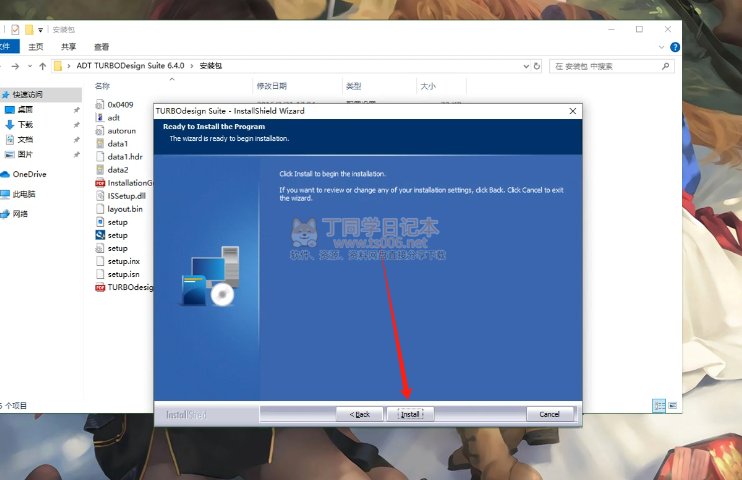The height and width of the screenshot is (480, 742).
Task: Expand the ribbon with the chevron
Action: coord(659,46)
